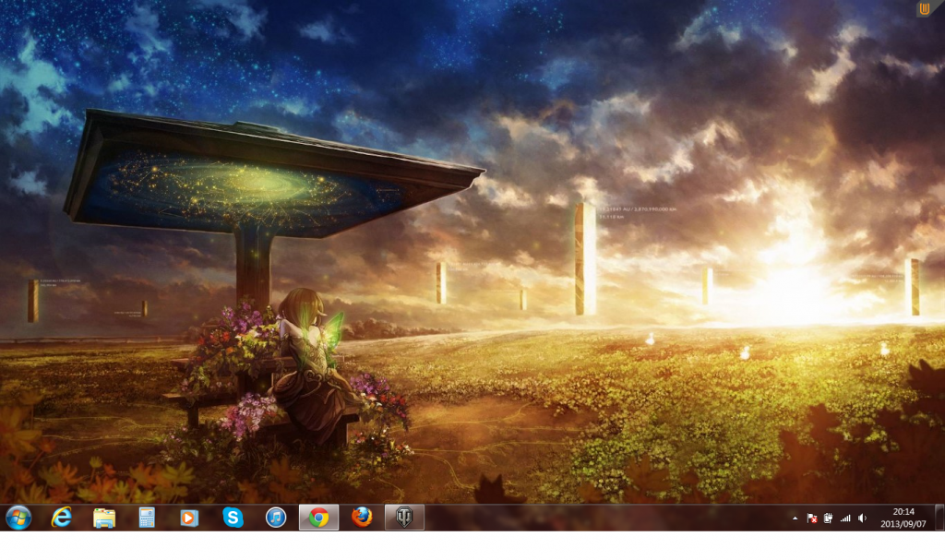945x560 pixels.
Task: Launch Internet Explorer from the taskbar
Action: 62,518
